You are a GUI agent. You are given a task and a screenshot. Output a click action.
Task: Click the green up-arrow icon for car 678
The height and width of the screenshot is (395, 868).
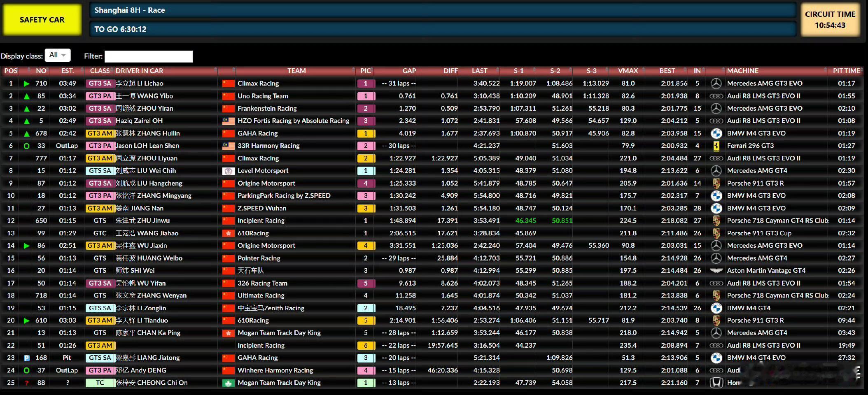coord(27,134)
